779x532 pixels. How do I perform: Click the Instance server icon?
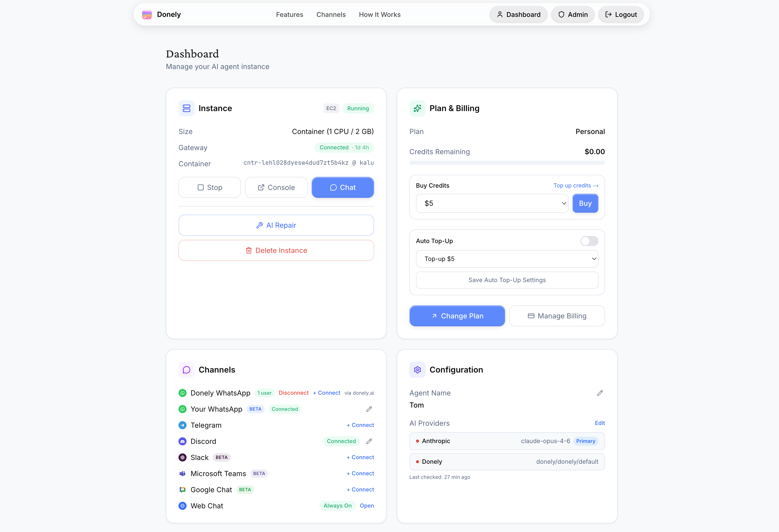pyautogui.click(x=186, y=108)
